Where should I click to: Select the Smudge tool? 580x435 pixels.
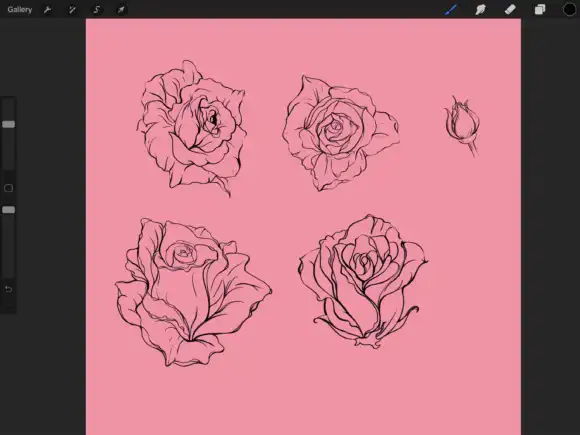pyautogui.click(x=480, y=9)
